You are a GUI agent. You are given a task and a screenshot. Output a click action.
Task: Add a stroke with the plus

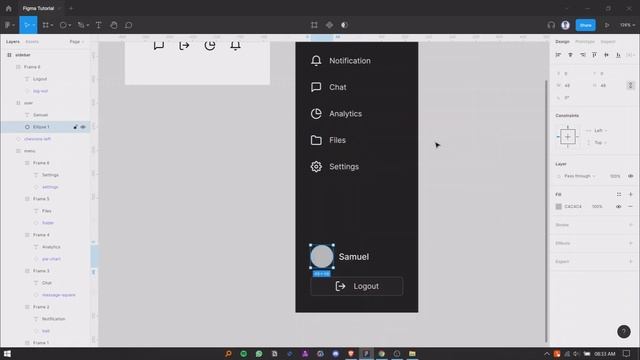point(631,225)
